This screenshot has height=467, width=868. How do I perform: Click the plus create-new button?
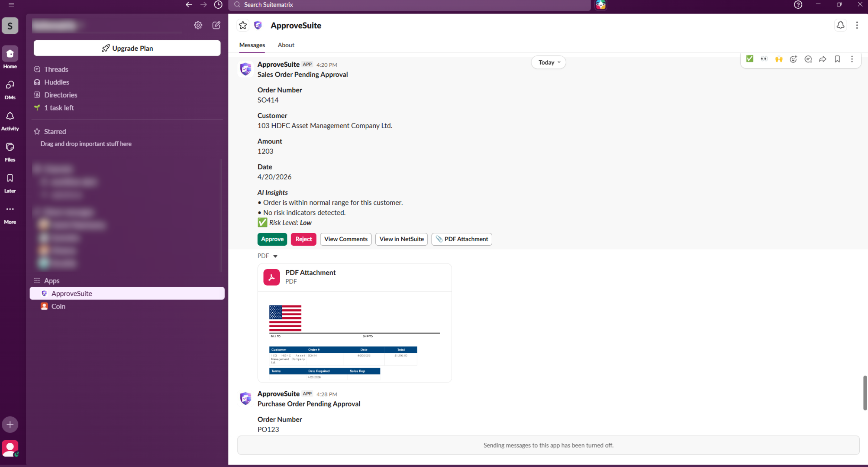(x=10, y=424)
